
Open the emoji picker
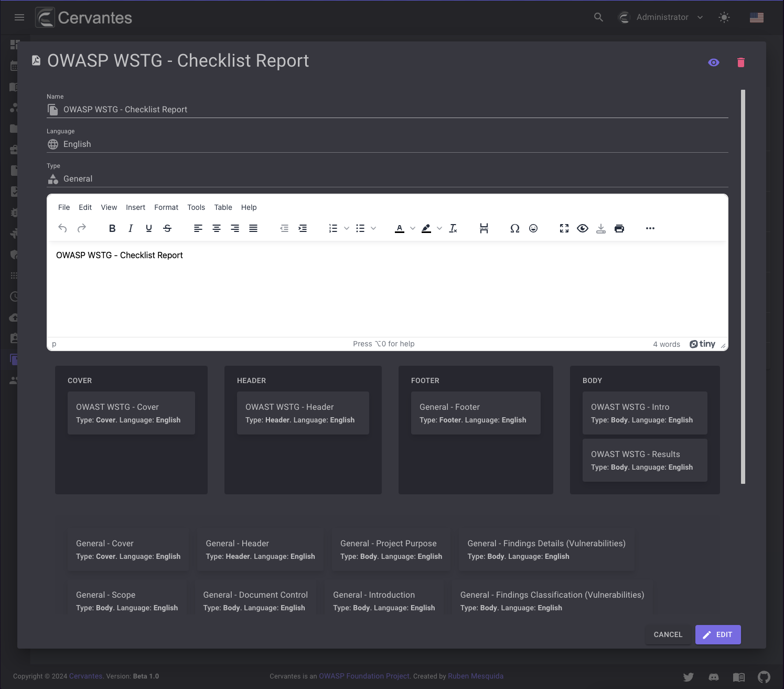(x=533, y=228)
